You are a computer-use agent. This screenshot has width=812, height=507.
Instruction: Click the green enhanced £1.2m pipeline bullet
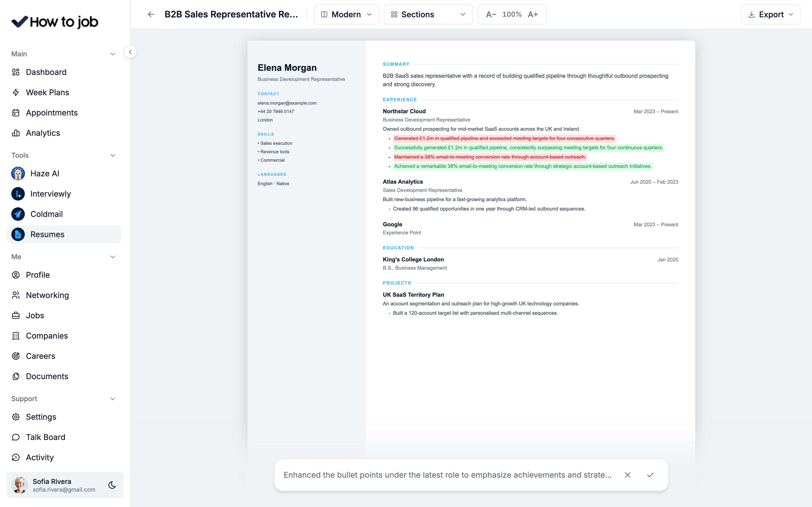pyautogui.click(x=529, y=148)
